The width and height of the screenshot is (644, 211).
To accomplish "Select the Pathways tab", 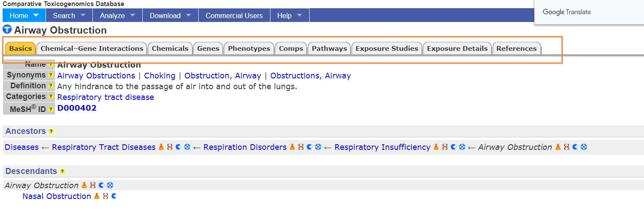I will click(x=329, y=48).
